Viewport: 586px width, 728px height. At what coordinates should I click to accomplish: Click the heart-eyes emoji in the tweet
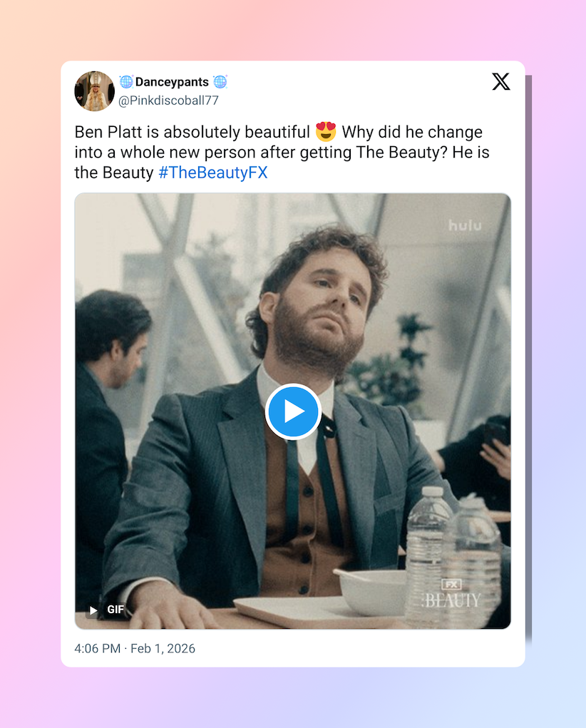(x=326, y=133)
